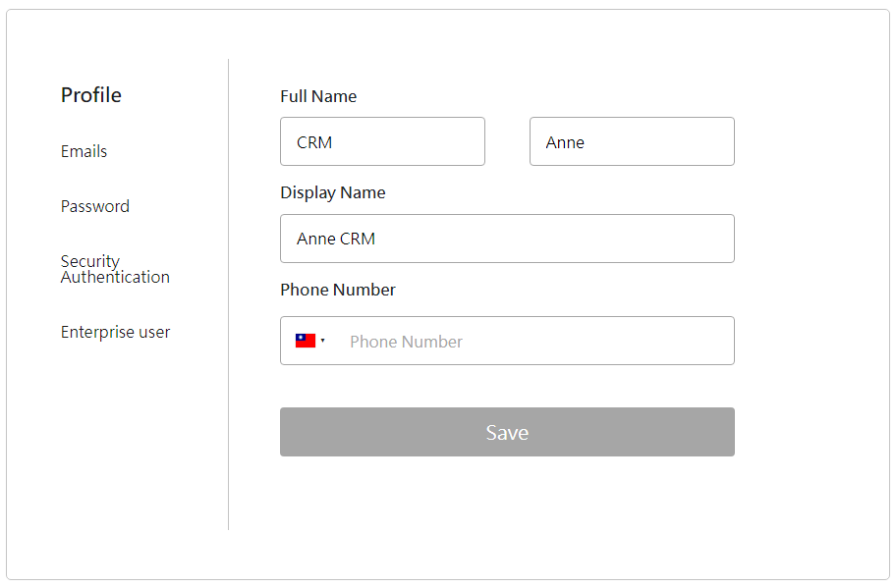Image resolution: width=896 pixels, height=588 pixels.
Task: Click the word Authentication in sidebar
Action: coord(115,278)
